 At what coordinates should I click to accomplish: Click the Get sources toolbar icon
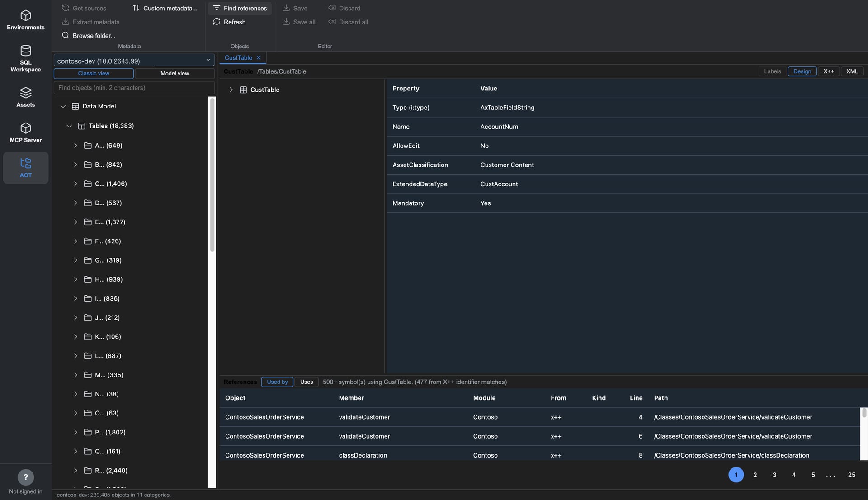pos(66,8)
